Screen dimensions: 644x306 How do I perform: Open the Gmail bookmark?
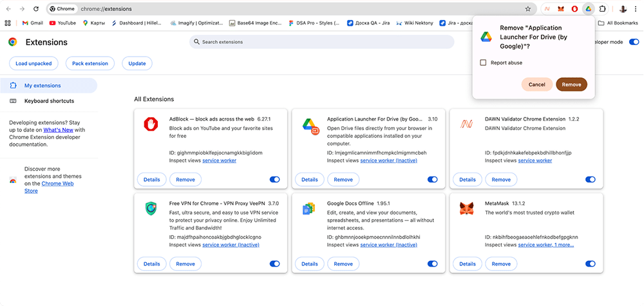coord(32,23)
